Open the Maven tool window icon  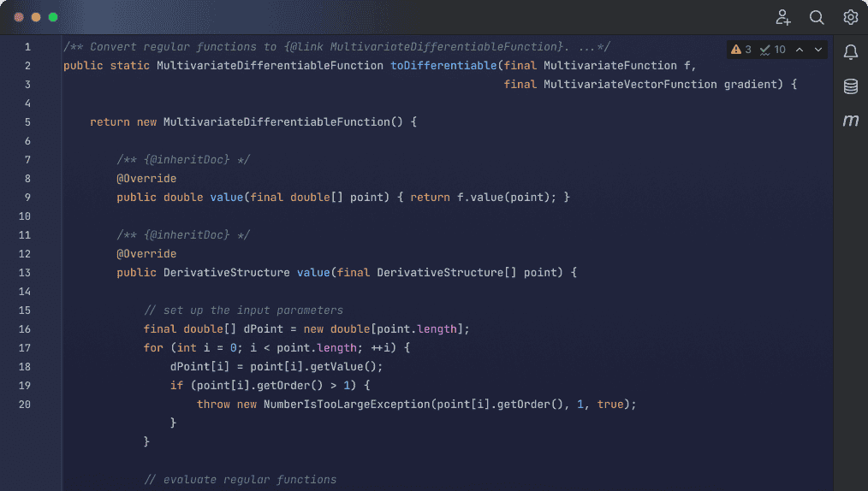tap(850, 121)
